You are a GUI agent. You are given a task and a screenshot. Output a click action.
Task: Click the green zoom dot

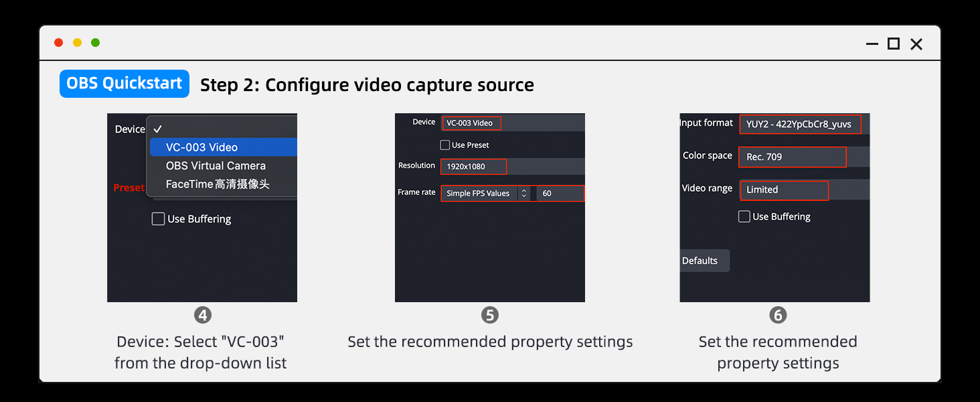click(96, 43)
